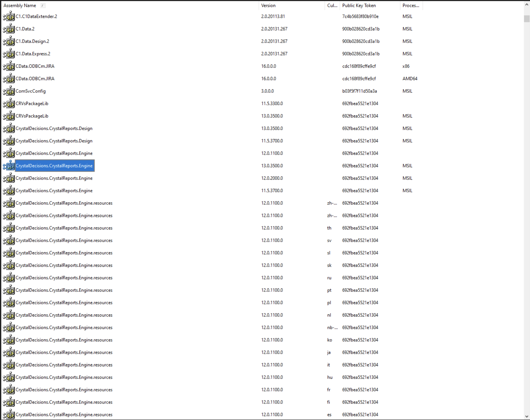Click the Culture column header
The image size is (530, 420).
(332, 5)
